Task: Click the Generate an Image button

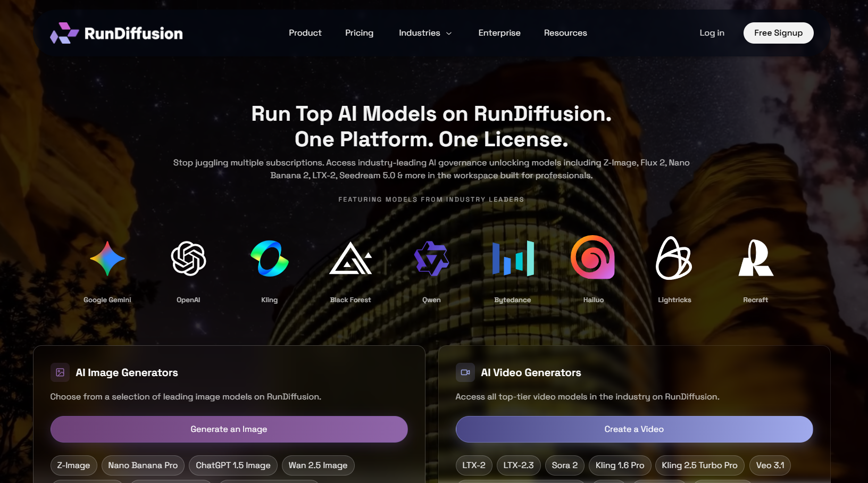Action: point(229,429)
